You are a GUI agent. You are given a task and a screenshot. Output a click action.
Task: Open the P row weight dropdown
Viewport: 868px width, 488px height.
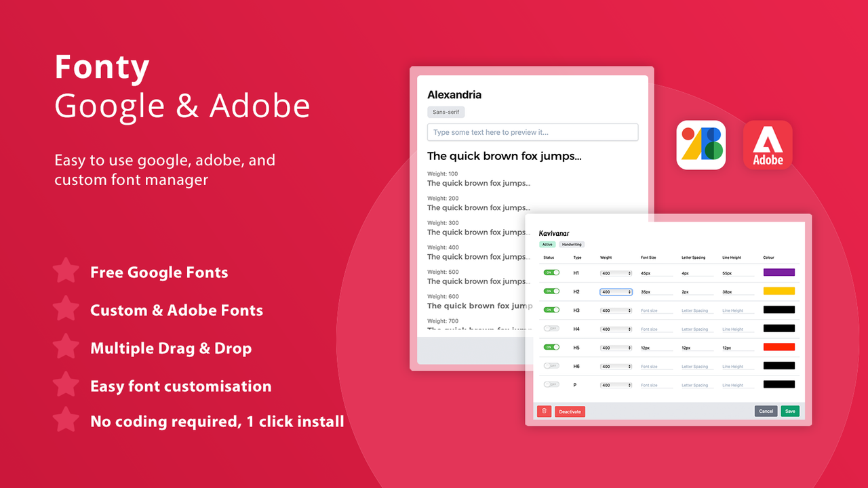click(x=616, y=385)
